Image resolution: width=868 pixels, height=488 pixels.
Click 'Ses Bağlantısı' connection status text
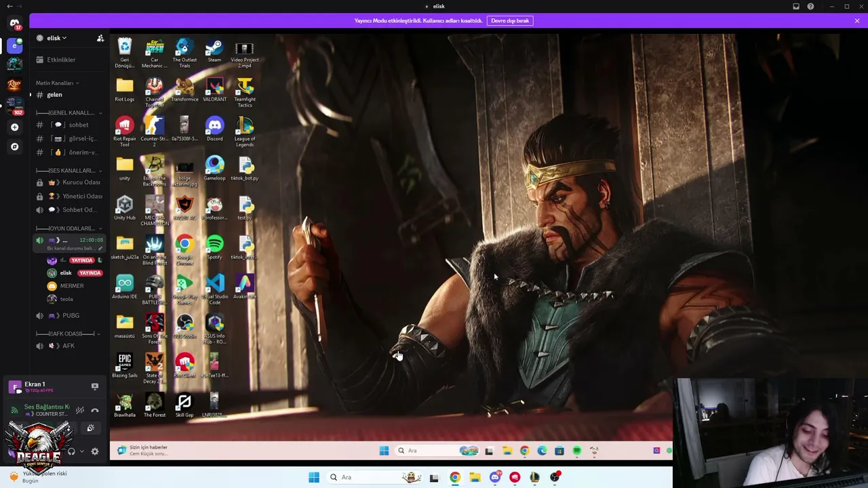[47, 407]
